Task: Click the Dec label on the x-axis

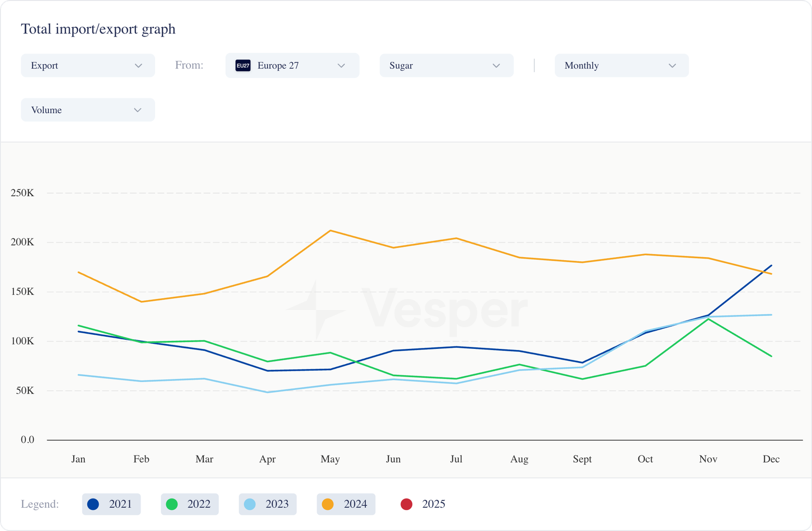Action: pos(771,459)
